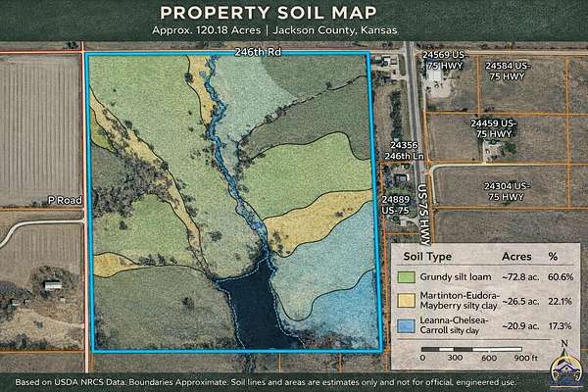Viewport: 588px width, 392px height.
Task: Click the P Road label
Action: 63,200
